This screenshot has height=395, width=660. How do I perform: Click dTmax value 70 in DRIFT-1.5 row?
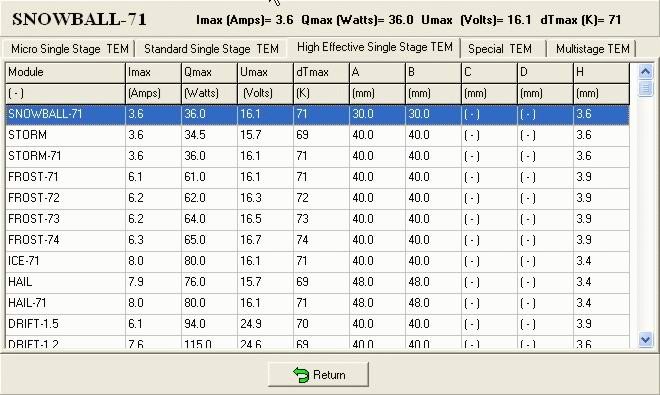302,324
